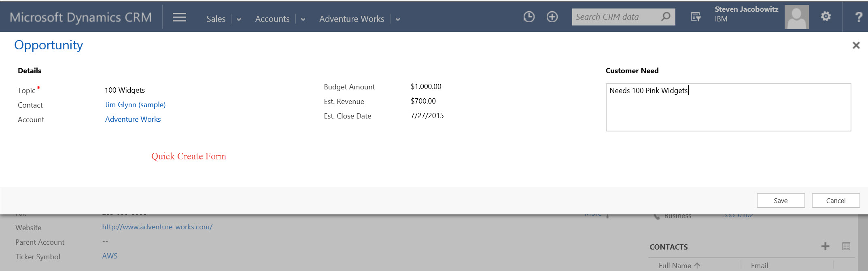Open the settings gear icon

826,17
